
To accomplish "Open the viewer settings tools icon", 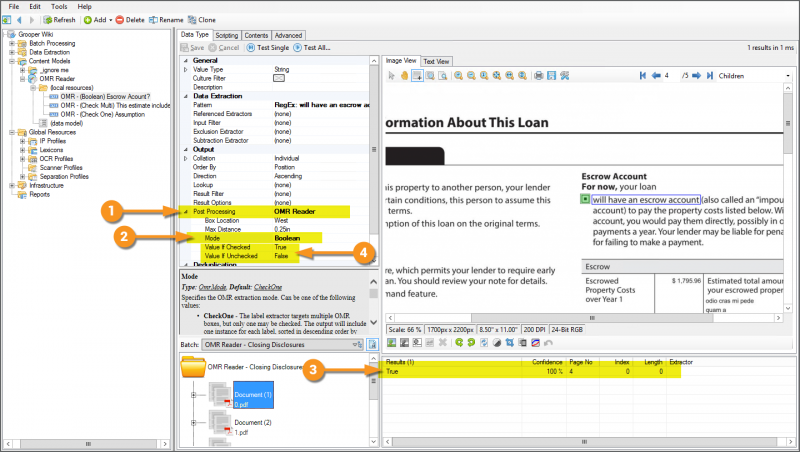I will [564, 76].
